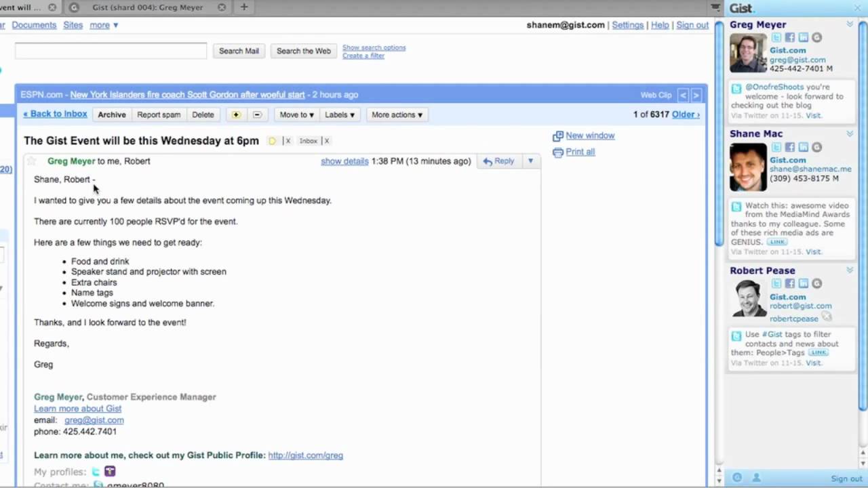Click Shane Mac's photo thumbnail in Gist
The image size is (868, 488).
[x=748, y=167]
